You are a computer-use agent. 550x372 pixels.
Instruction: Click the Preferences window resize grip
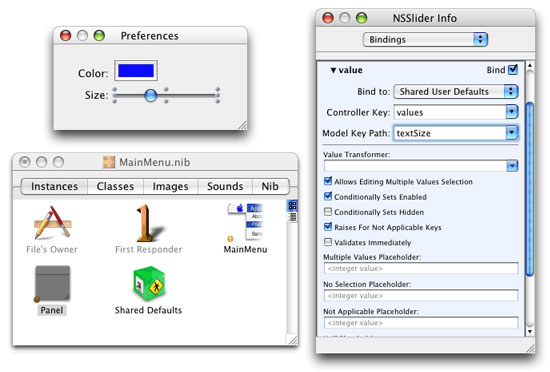(x=242, y=126)
